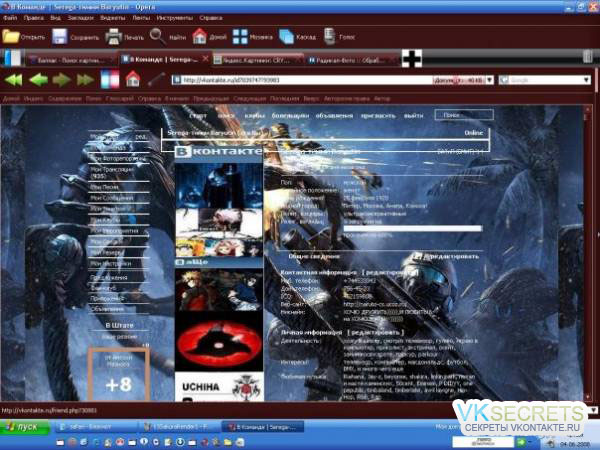The width and height of the screenshot is (600, 450).
Task: Open the Инструменты menu
Action: pyautogui.click(x=174, y=18)
